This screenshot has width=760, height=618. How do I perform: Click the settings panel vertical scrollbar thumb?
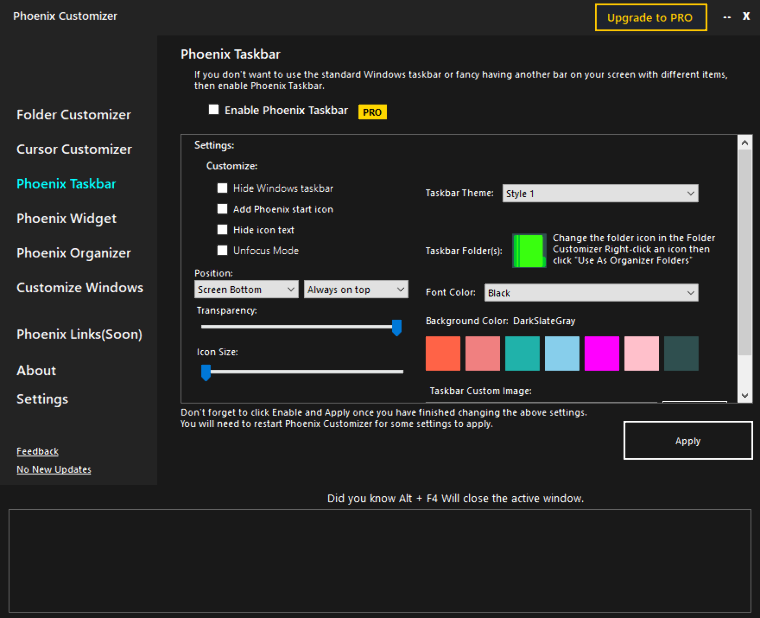(745, 252)
